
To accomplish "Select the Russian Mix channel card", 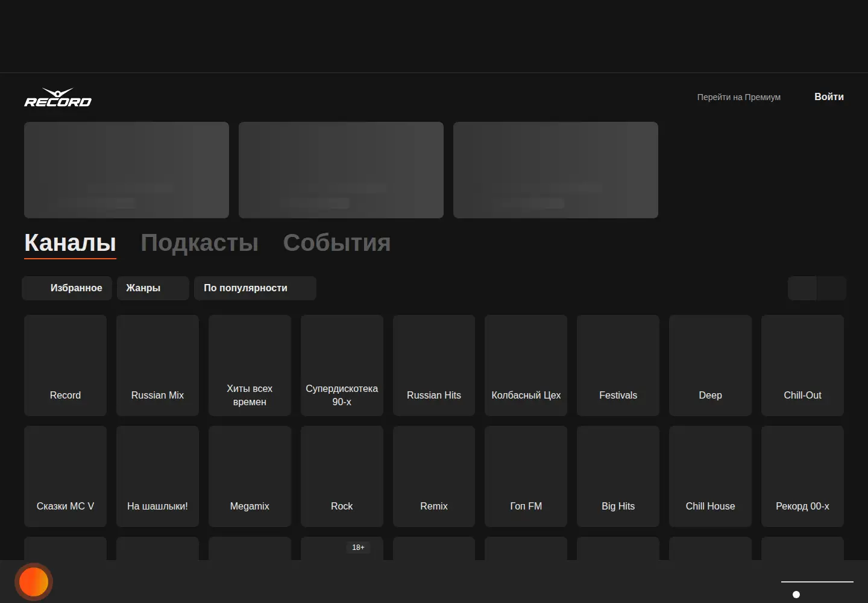I will [x=157, y=365].
